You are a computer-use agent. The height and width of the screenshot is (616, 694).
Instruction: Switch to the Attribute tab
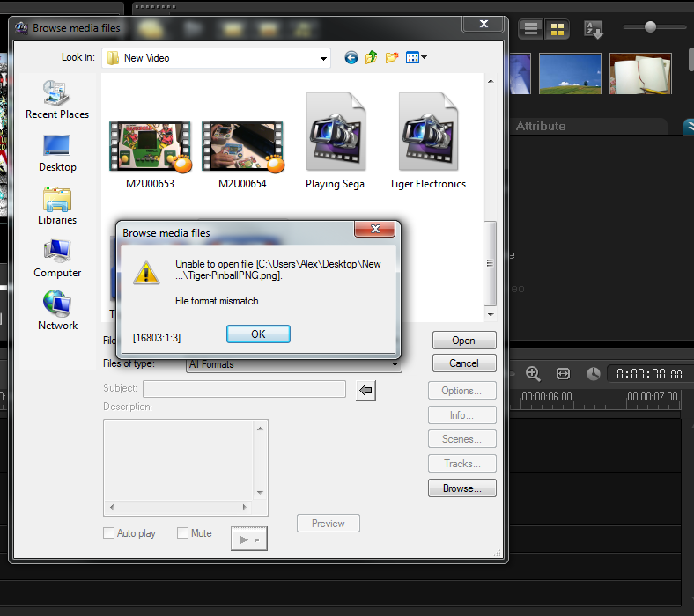click(x=541, y=126)
